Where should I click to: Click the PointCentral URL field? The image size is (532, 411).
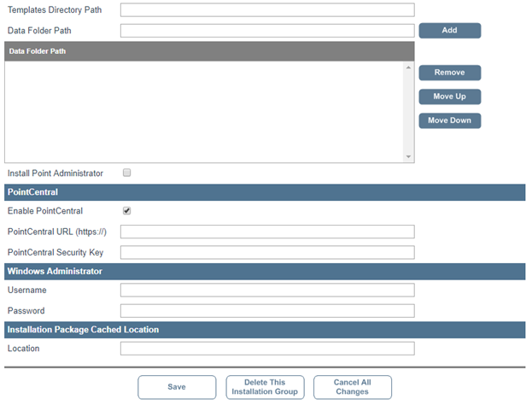[x=266, y=232]
